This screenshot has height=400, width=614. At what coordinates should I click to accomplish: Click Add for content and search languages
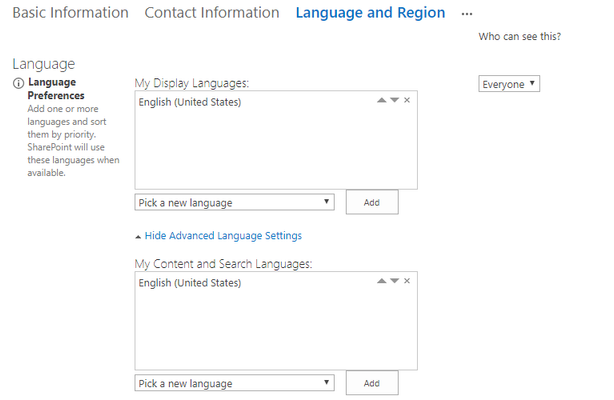tap(372, 383)
